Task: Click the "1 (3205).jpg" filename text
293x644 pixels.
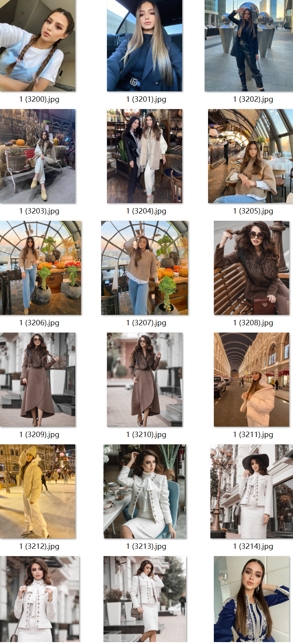Action: (x=253, y=211)
